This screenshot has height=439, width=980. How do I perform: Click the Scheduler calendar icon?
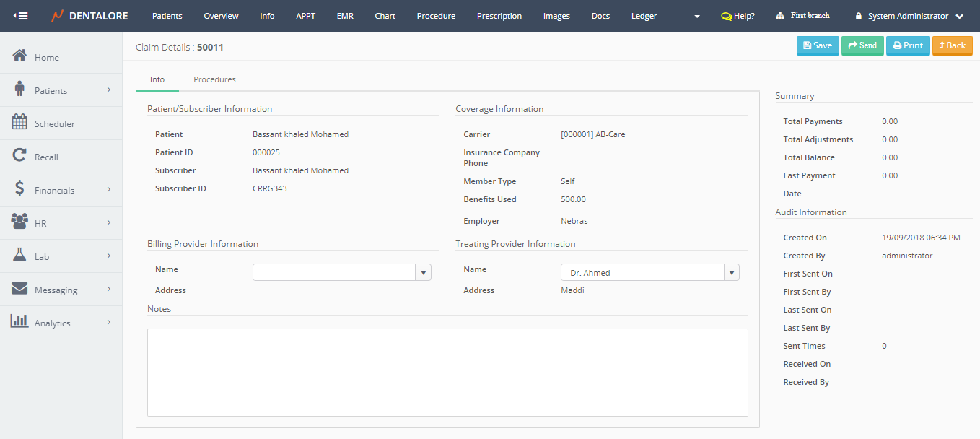point(19,123)
